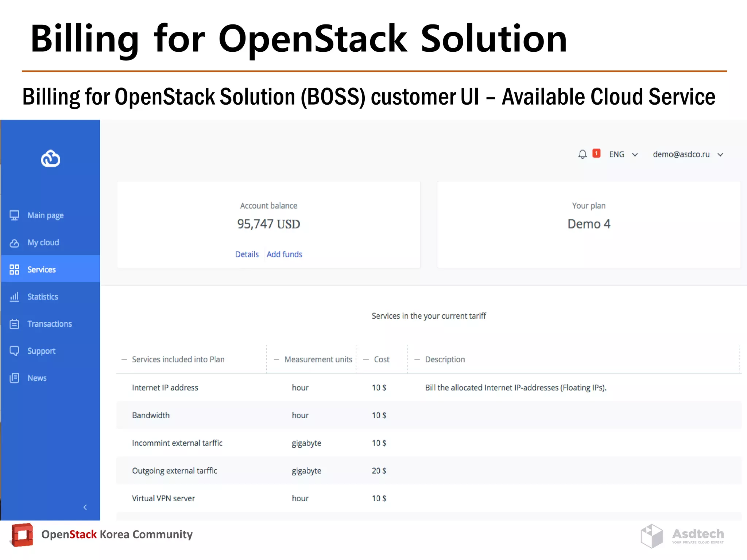
Task: Click hour unit for Bandwidth row
Action: 300,415
